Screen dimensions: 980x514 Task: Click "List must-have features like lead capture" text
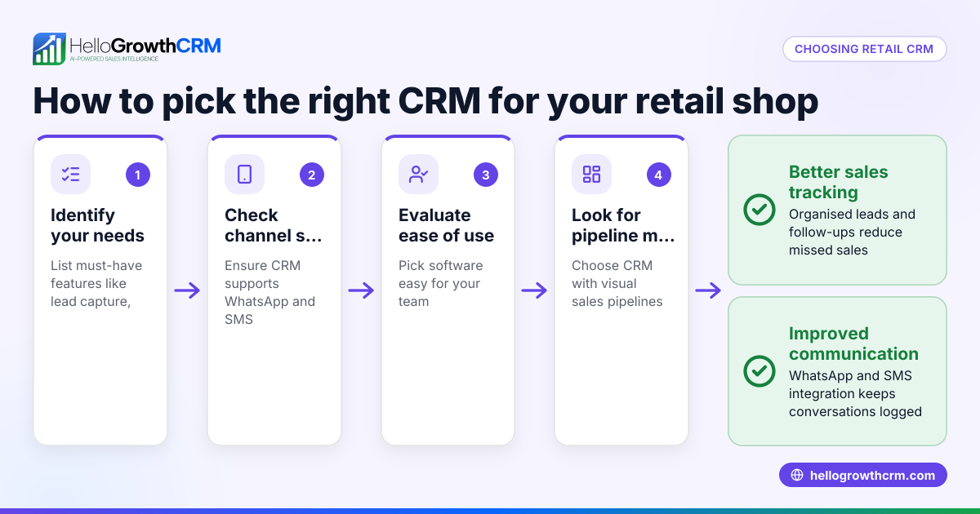pyautogui.click(x=96, y=283)
